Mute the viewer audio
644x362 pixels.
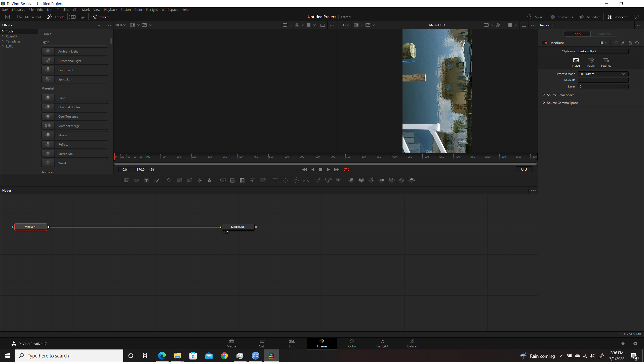pos(152,170)
